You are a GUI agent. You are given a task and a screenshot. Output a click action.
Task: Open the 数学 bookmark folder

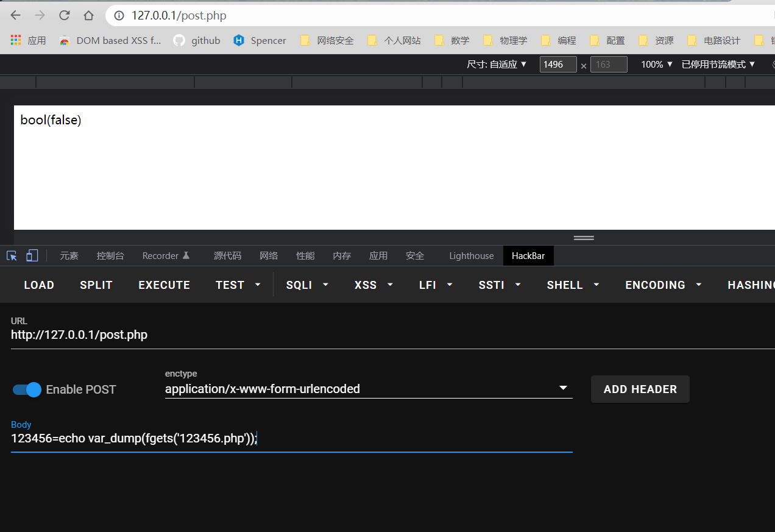[451, 40]
